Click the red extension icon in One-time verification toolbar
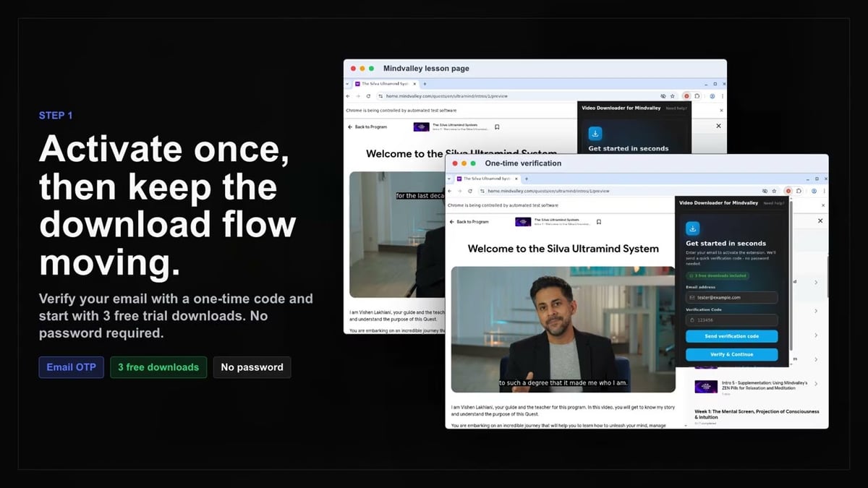The image size is (868, 488). click(788, 191)
